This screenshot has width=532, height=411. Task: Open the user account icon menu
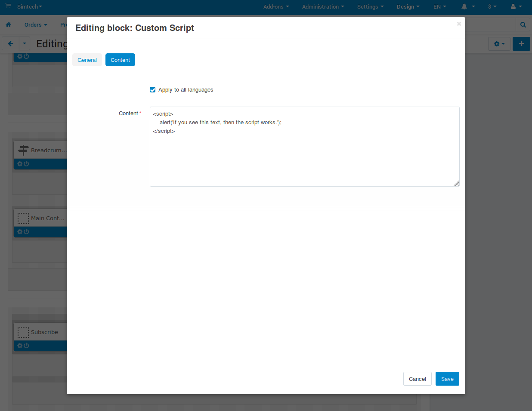click(516, 6)
